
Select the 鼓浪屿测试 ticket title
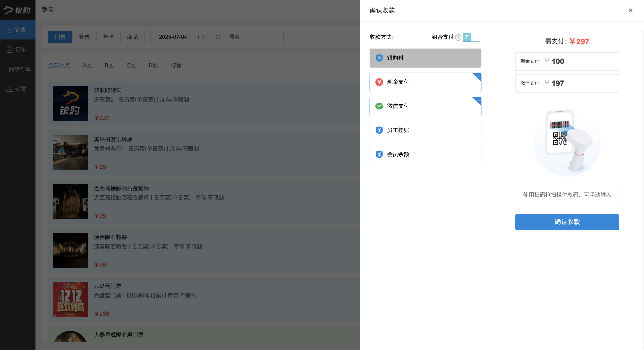click(108, 90)
